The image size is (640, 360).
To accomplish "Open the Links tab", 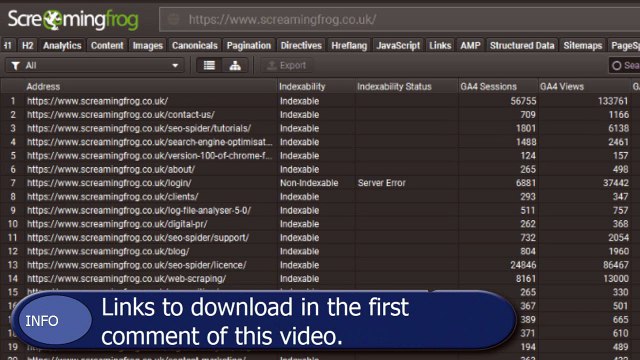I will [x=440, y=45].
